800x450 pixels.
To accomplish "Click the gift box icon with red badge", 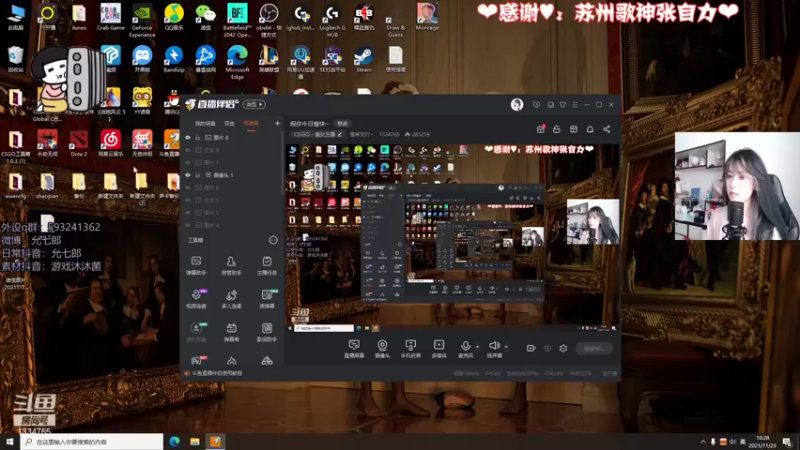I will point(540,129).
